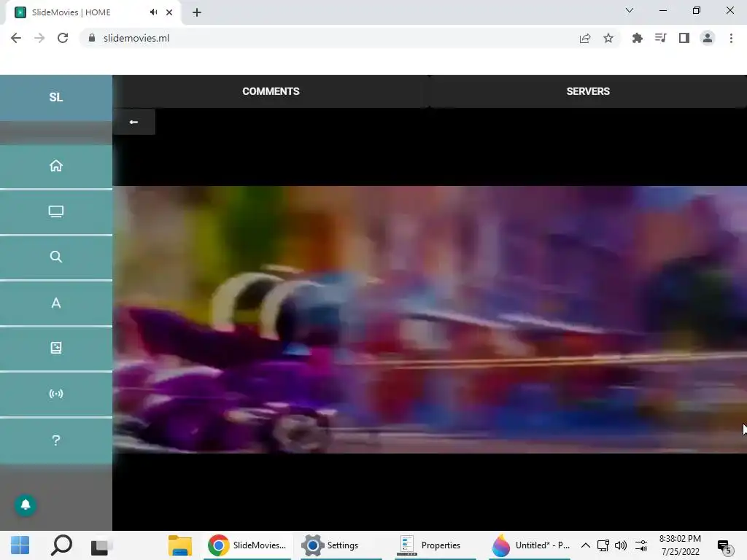Viewport: 747px width, 560px height.
Task: Open the notification center icon
Action: pos(724,547)
